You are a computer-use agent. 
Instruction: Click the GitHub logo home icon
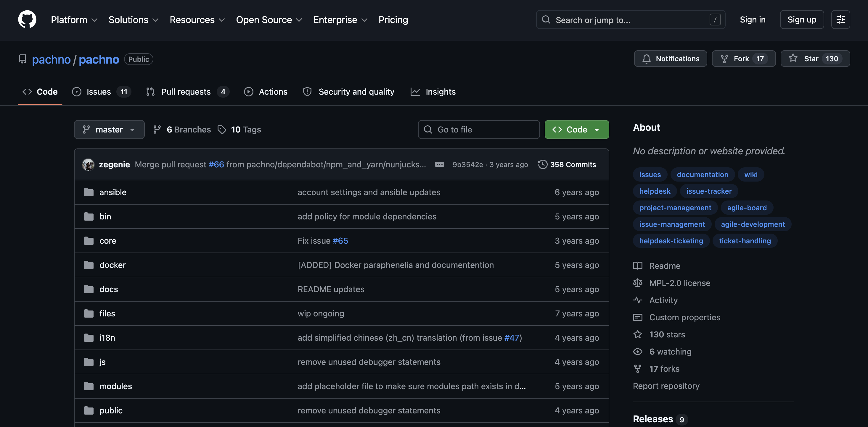pos(27,20)
